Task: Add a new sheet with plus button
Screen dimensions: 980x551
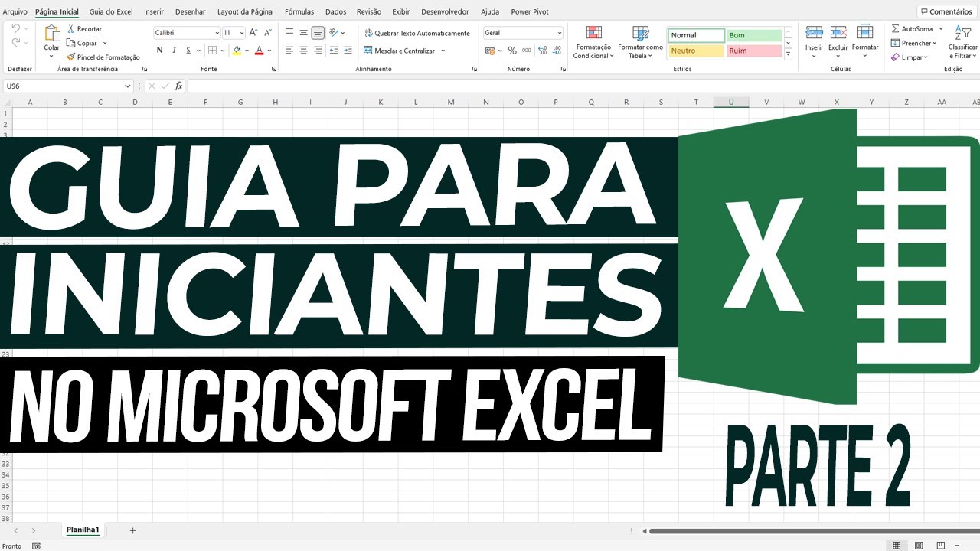Action: point(132,530)
